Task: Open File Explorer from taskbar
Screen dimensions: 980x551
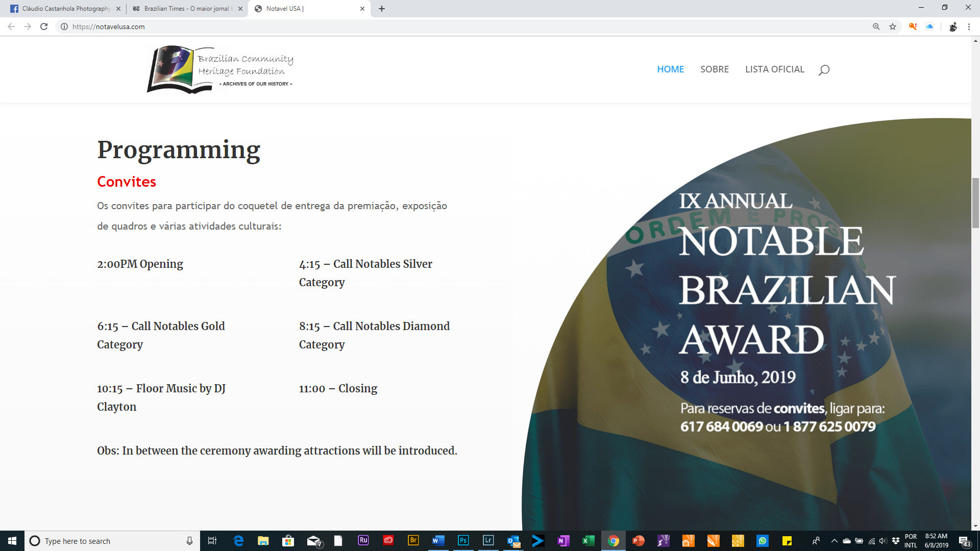Action: (x=263, y=541)
